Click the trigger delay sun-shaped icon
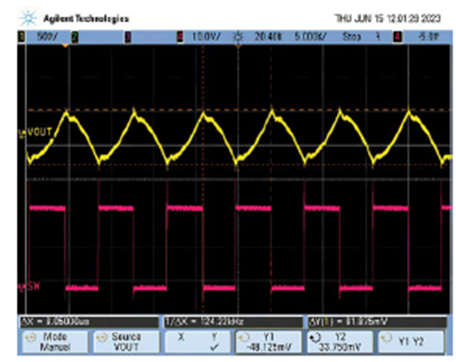 (238, 36)
